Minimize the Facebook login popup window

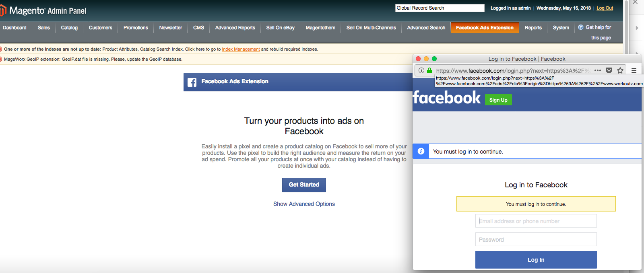coord(426,59)
